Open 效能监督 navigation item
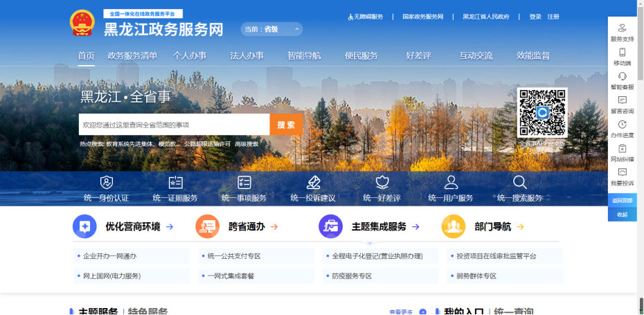 [x=533, y=56]
